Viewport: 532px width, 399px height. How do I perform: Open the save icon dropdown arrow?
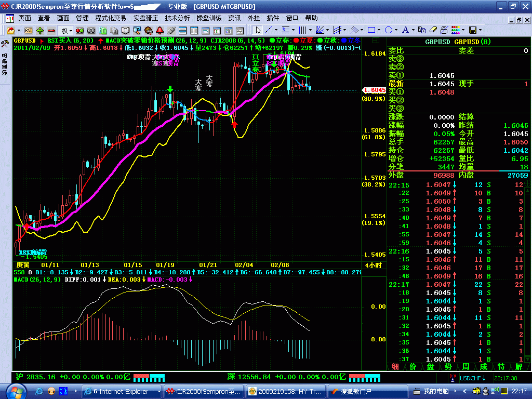point(481,30)
